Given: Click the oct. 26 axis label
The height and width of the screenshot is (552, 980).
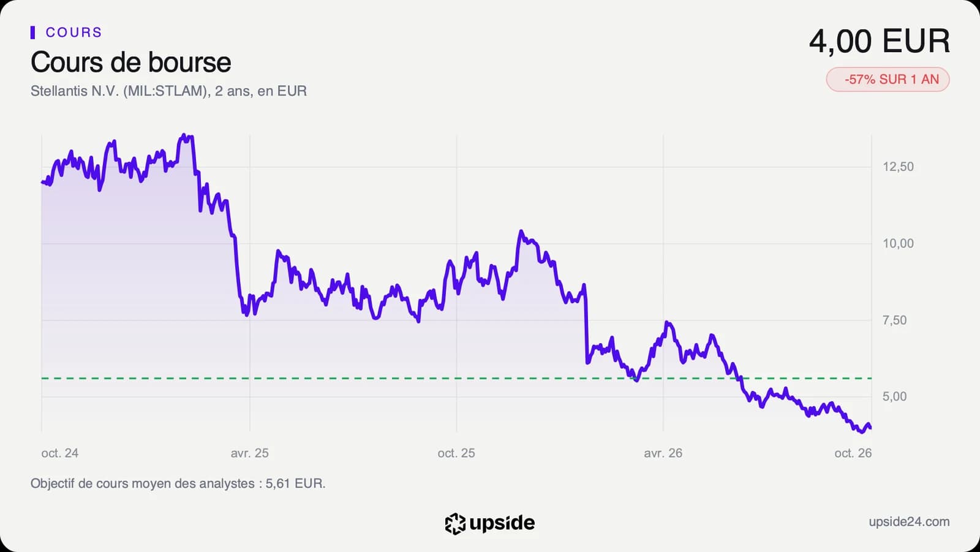Looking at the screenshot, I should point(853,453).
